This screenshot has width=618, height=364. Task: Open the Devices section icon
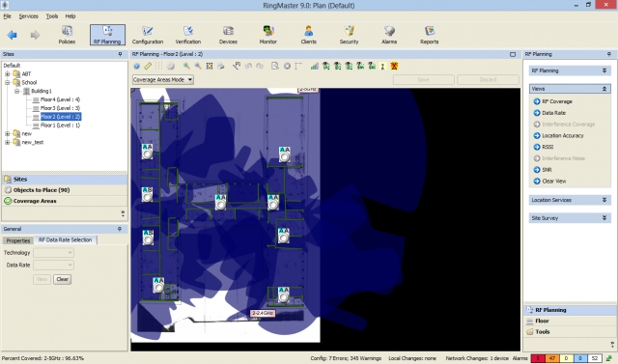228,35
